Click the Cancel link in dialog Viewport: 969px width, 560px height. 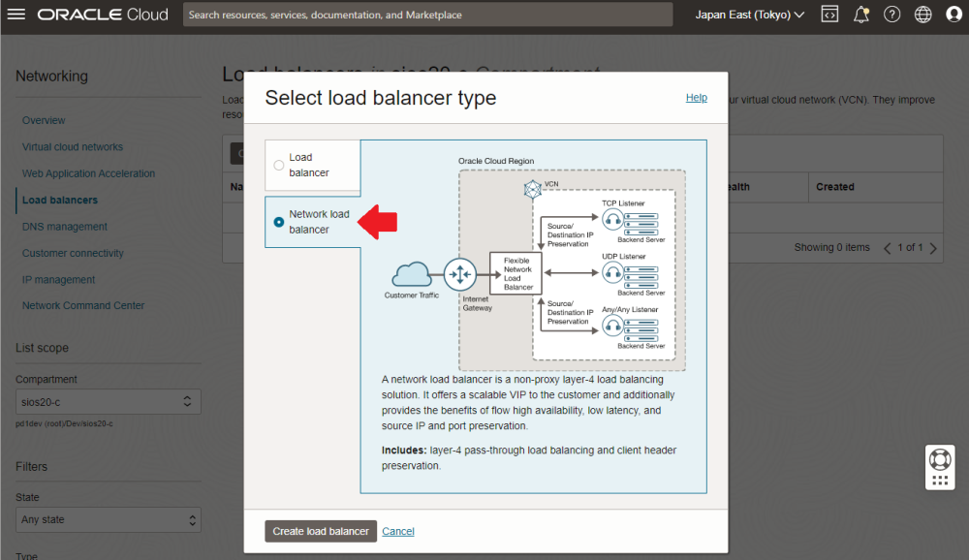(x=398, y=531)
